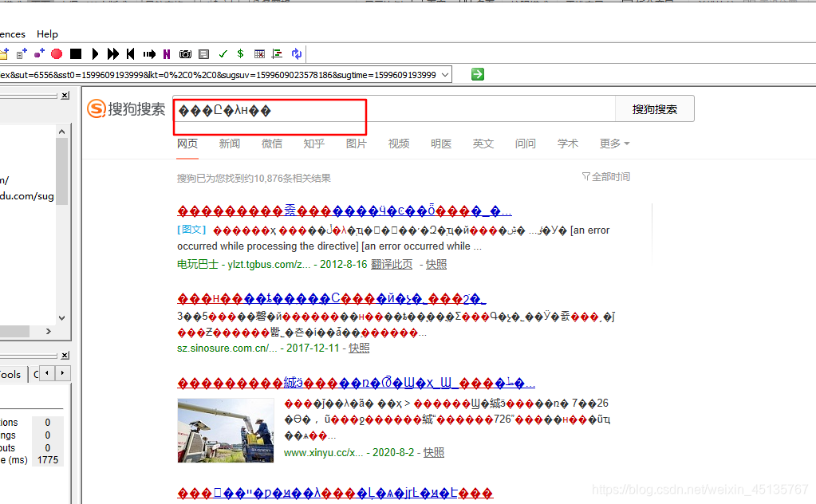Image resolution: width=816 pixels, height=504 pixels.
Task: Click the green dollar variable icon
Action: pos(240,53)
